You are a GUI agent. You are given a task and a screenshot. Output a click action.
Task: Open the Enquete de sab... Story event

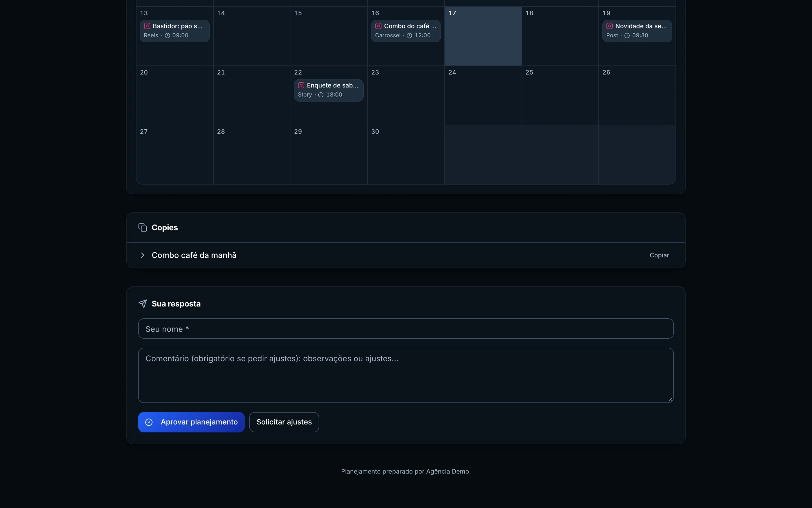pos(328,90)
